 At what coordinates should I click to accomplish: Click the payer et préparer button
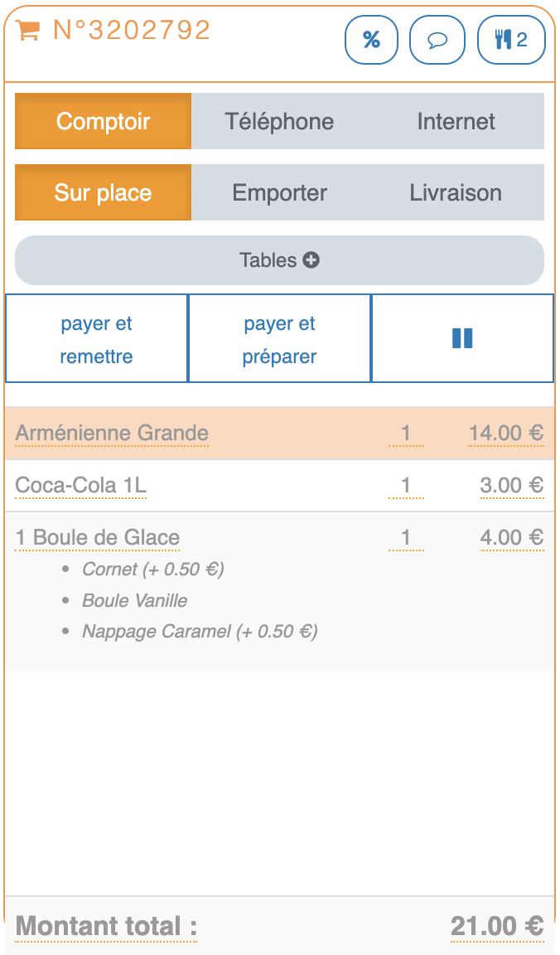[x=279, y=339]
